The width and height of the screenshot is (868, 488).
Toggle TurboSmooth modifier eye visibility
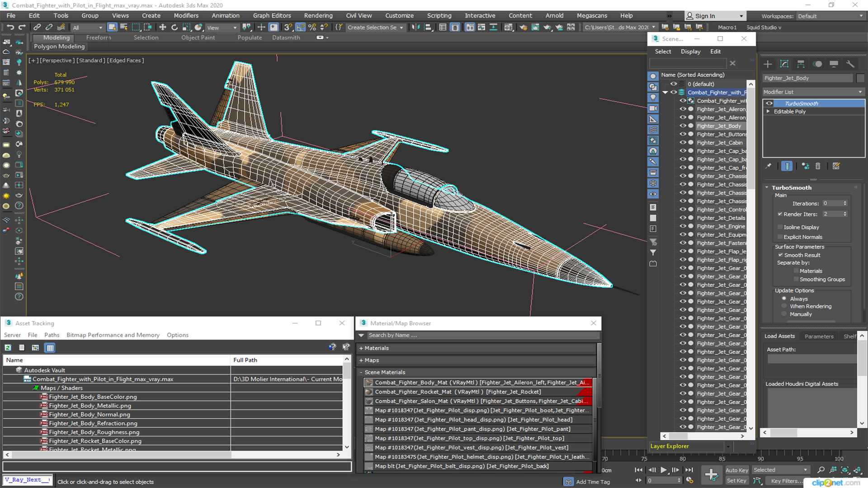tap(769, 103)
